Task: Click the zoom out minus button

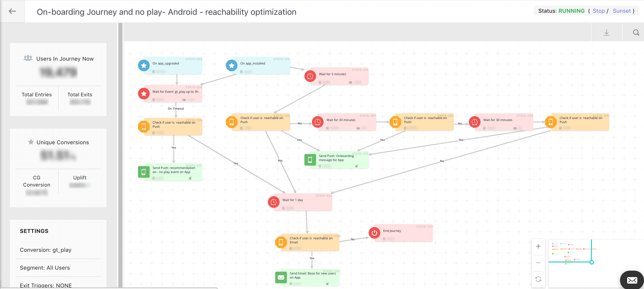Action: (538, 263)
